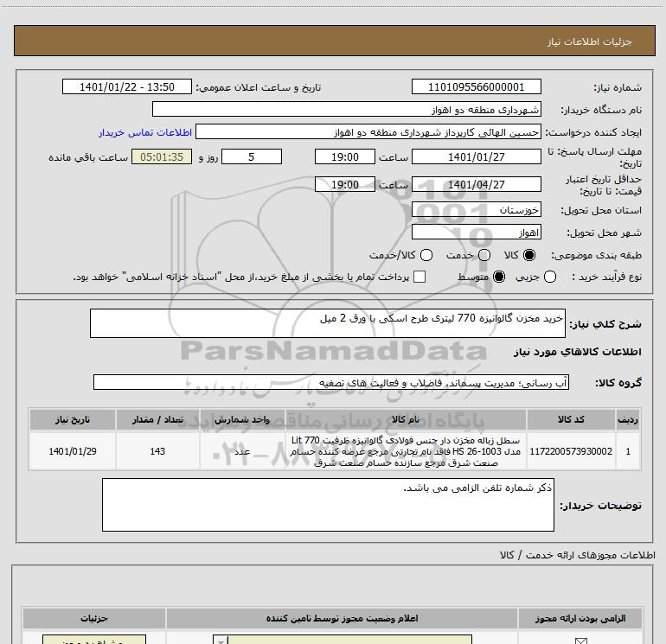
Task: Click the response deadline time field 19:00
Action: tap(345, 156)
